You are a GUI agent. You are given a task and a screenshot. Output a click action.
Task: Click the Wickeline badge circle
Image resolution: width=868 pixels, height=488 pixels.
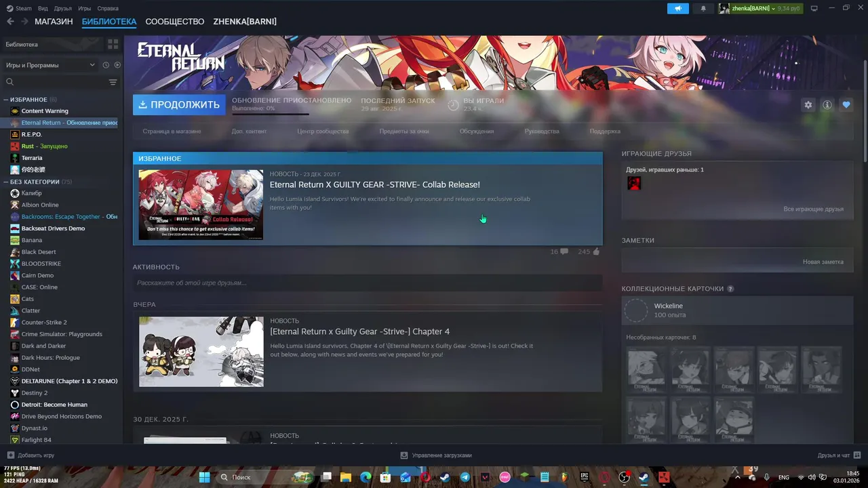[636, 310]
